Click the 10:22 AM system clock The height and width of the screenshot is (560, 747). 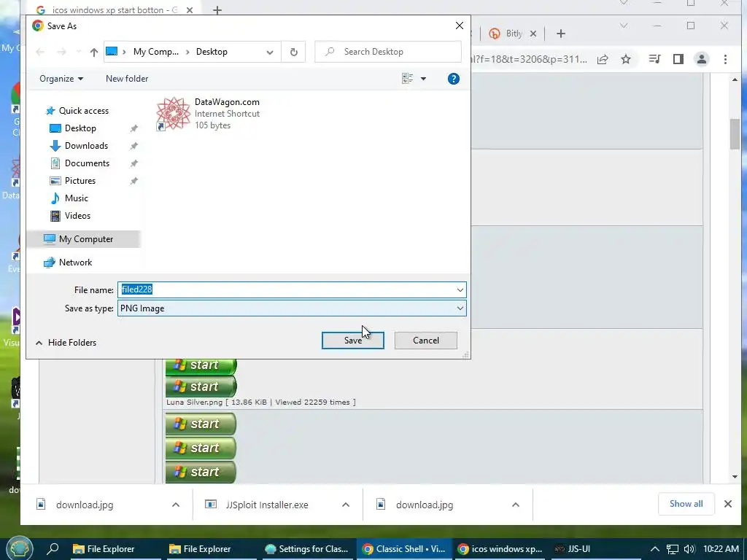[x=721, y=549]
